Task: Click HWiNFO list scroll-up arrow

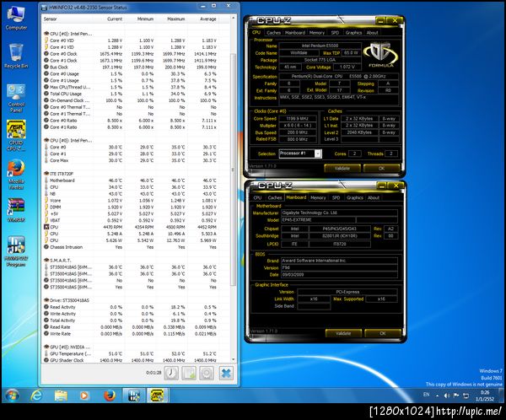Action: pos(234,19)
